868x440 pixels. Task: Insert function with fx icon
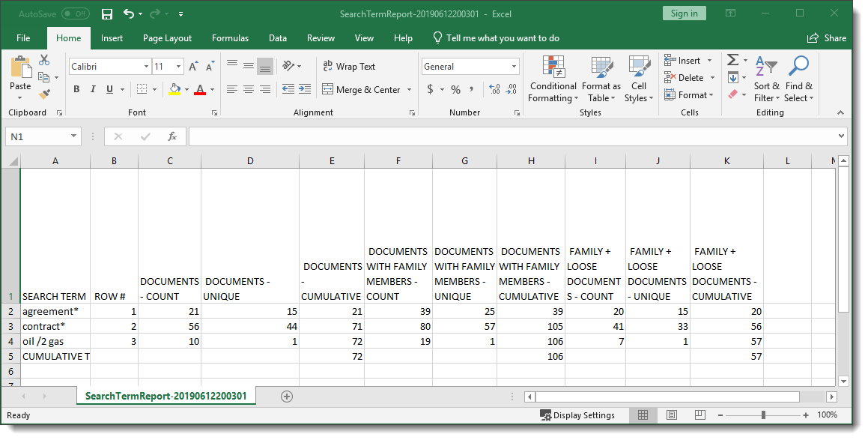pos(172,136)
